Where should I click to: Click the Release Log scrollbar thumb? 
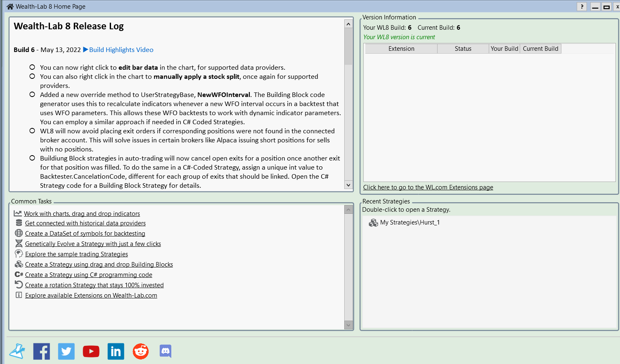click(x=348, y=47)
